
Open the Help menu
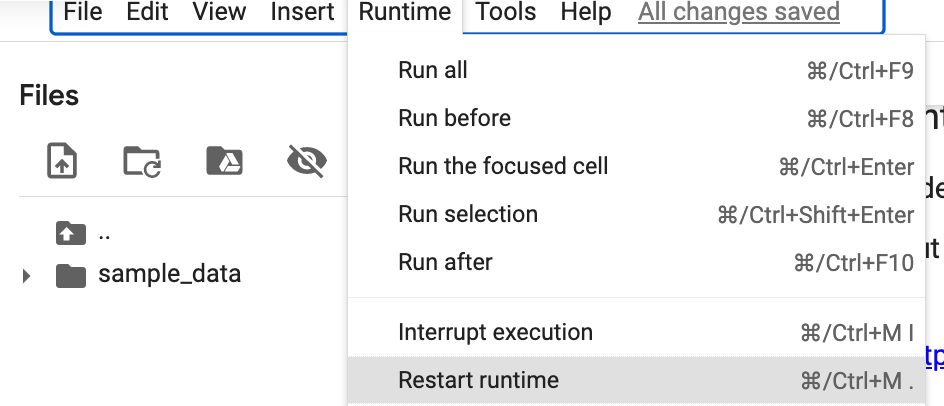coord(586,11)
